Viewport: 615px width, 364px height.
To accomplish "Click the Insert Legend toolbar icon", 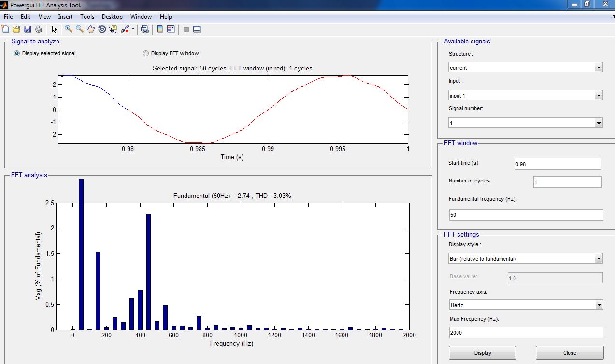I will click(x=171, y=29).
